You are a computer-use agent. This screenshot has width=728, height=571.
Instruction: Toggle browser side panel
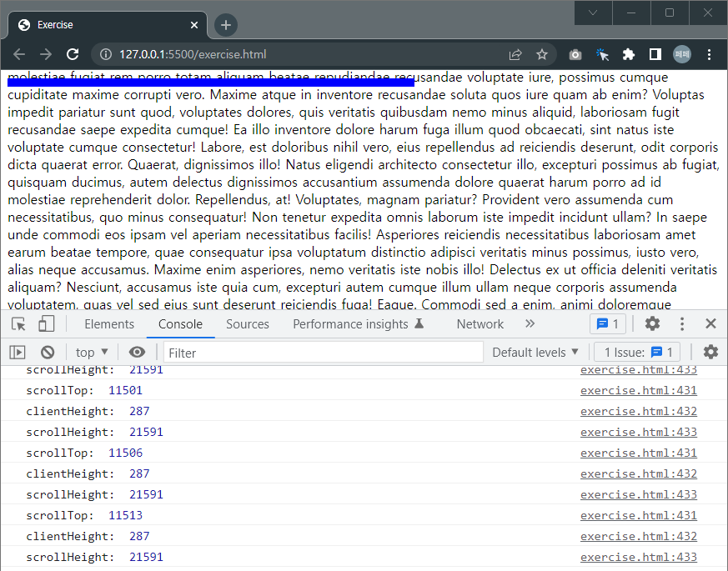[655, 54]
